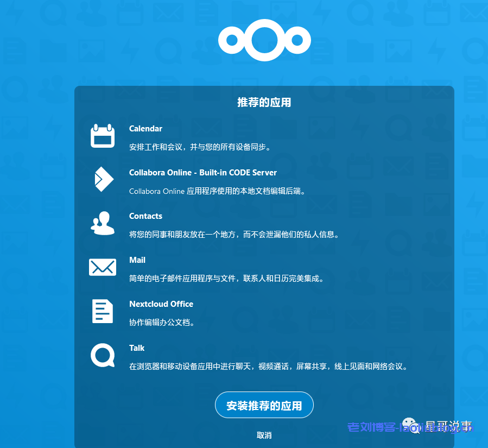The image size is (488, 448).
Task: Select the Contacts people icon
Action: (x=103, y=223)
